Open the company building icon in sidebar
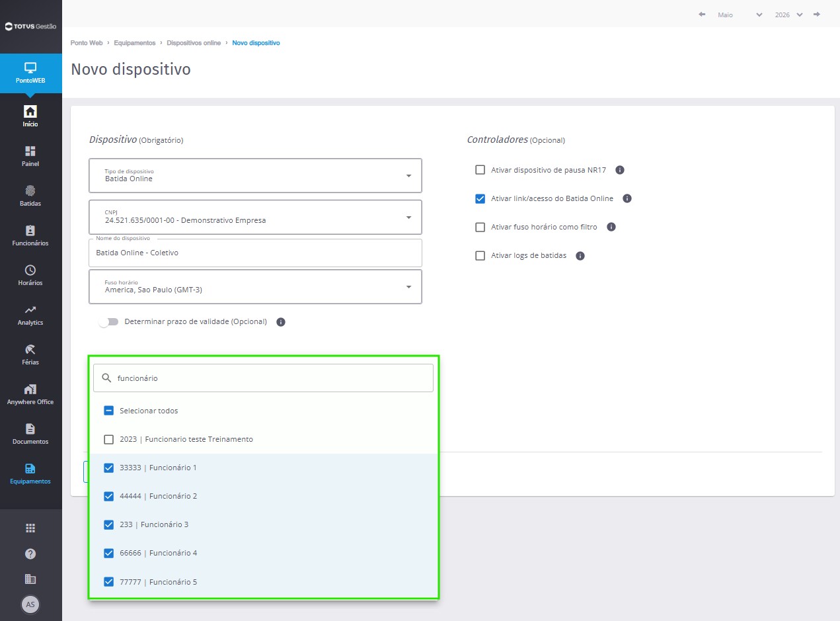Screen dimensions: 840x621 coord(30,579)
